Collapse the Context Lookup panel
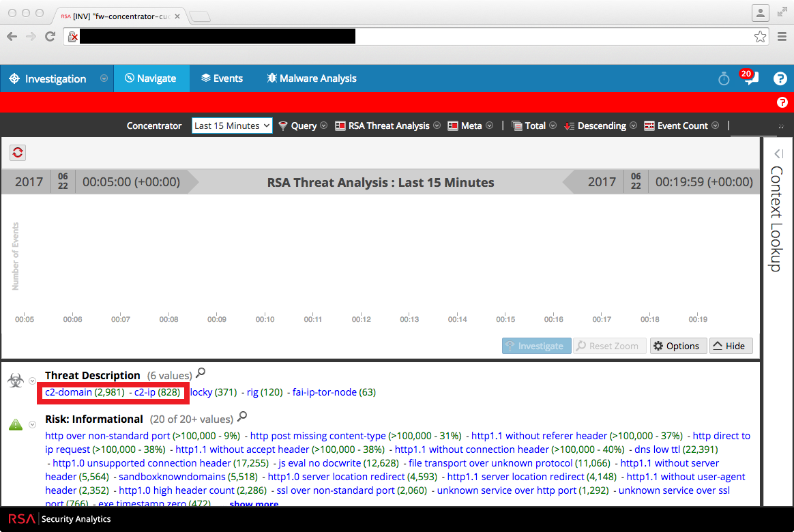The image size is (794, 532). click(x=778, y=154)
